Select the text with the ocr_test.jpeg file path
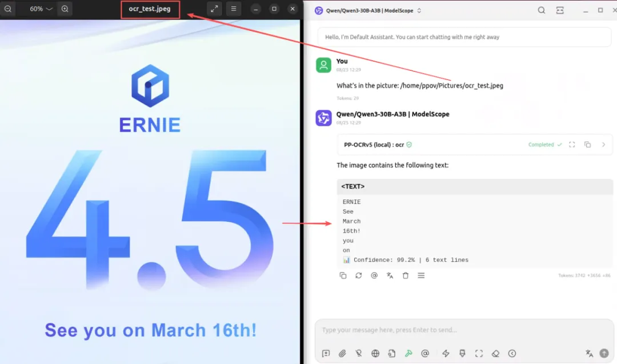Screen dimensions: 617x364 (452, 85)
